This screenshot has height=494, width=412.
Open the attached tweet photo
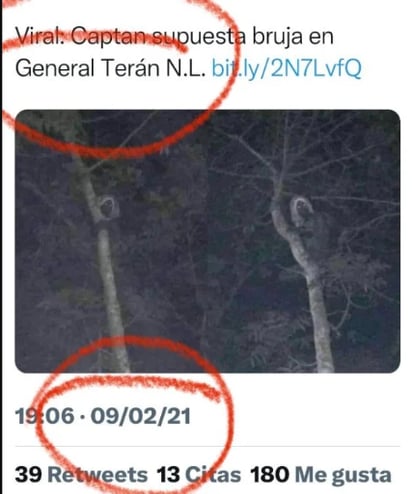(207, 241)
